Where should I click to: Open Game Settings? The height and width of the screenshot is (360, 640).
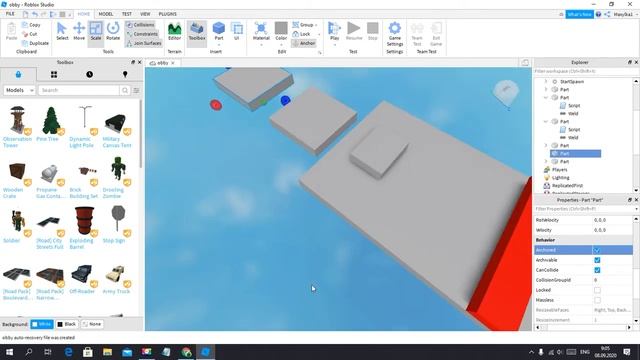[x=395, y=34]
